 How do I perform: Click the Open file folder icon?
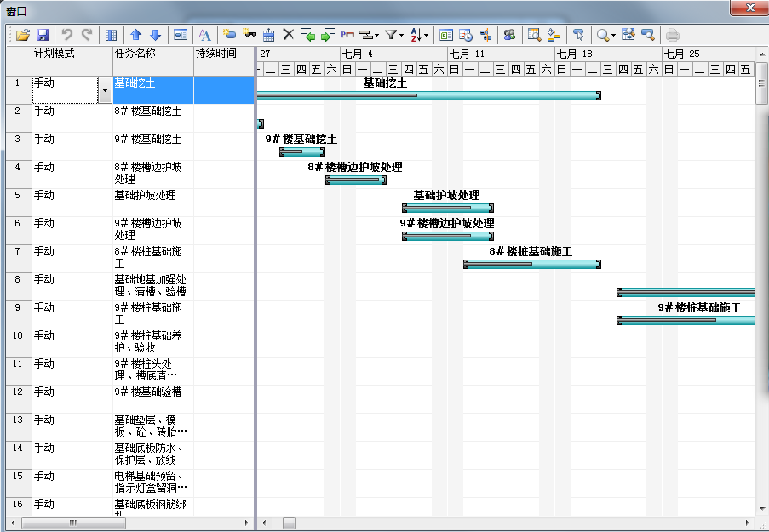(22, 35)
